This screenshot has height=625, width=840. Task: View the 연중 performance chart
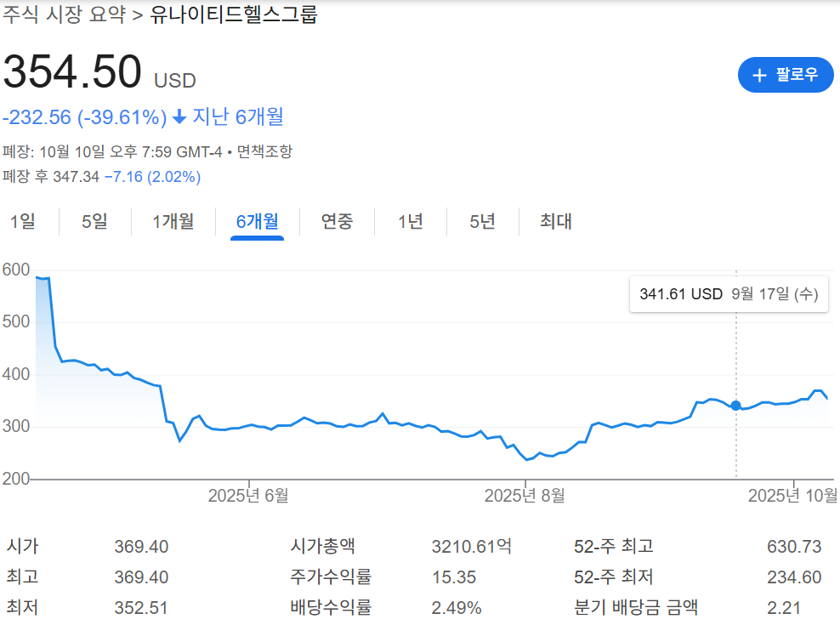point(337,221)
